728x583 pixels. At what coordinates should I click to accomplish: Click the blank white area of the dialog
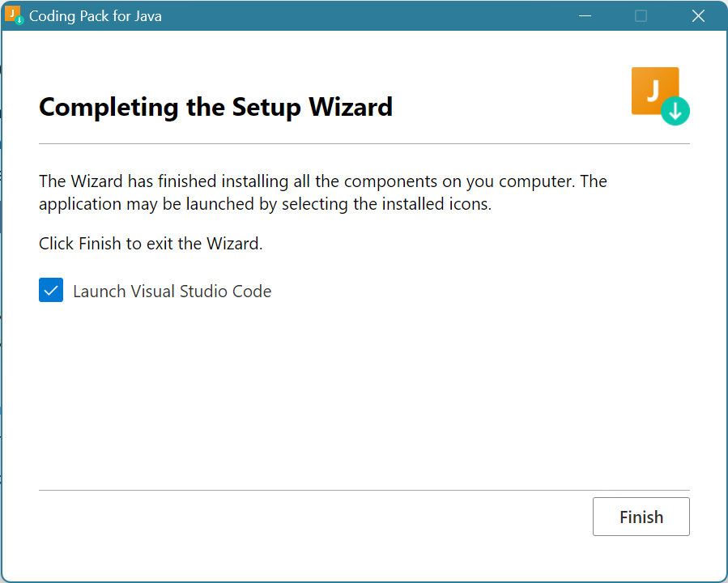(x=364, y=389)
